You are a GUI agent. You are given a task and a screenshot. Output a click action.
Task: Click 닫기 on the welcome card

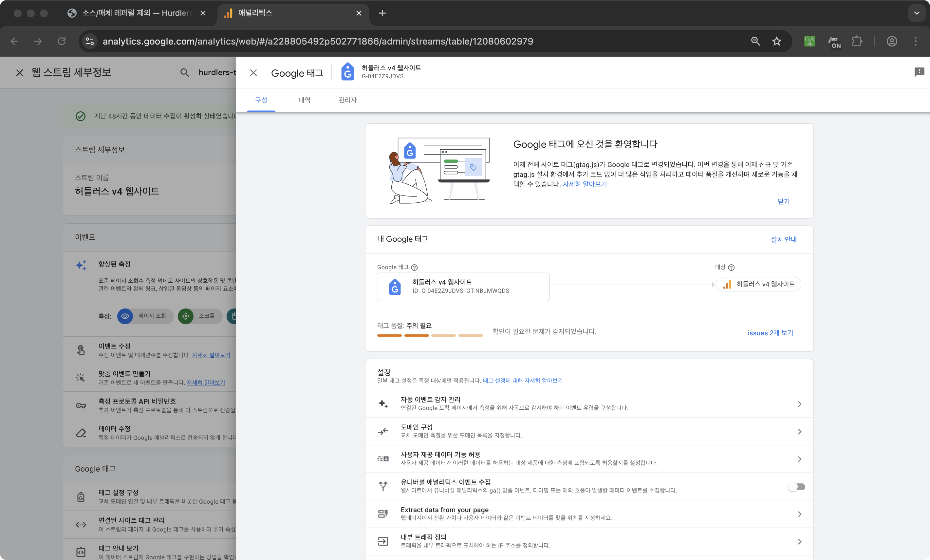784,201
